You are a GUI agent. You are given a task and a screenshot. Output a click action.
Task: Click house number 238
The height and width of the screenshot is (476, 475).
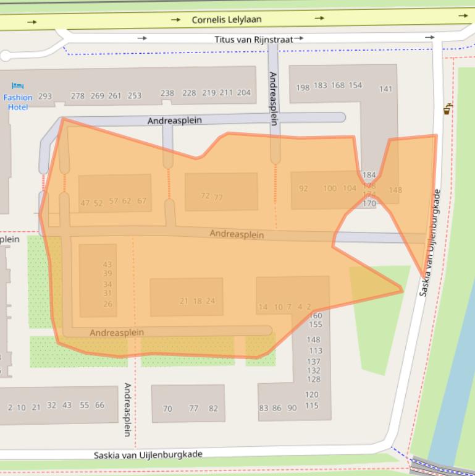pos(167,93)
